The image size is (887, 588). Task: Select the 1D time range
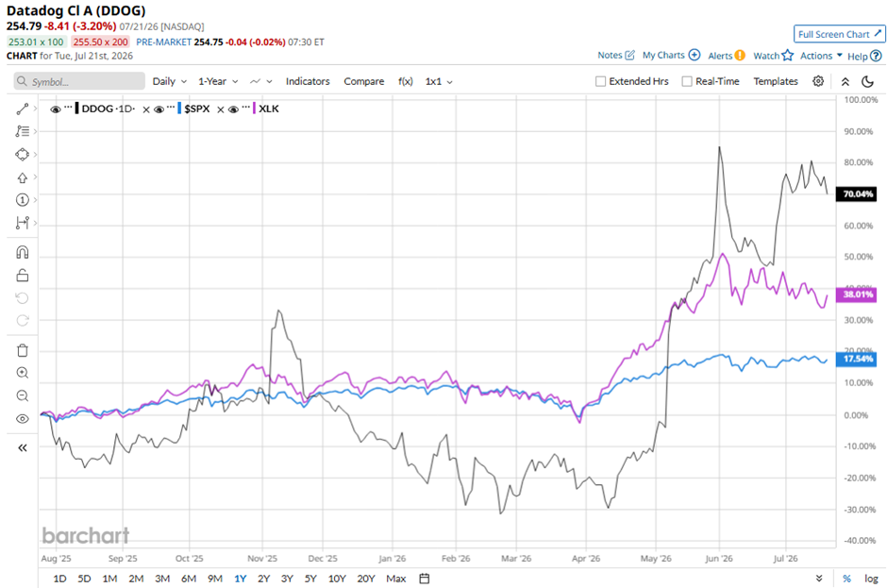point(59,579)
